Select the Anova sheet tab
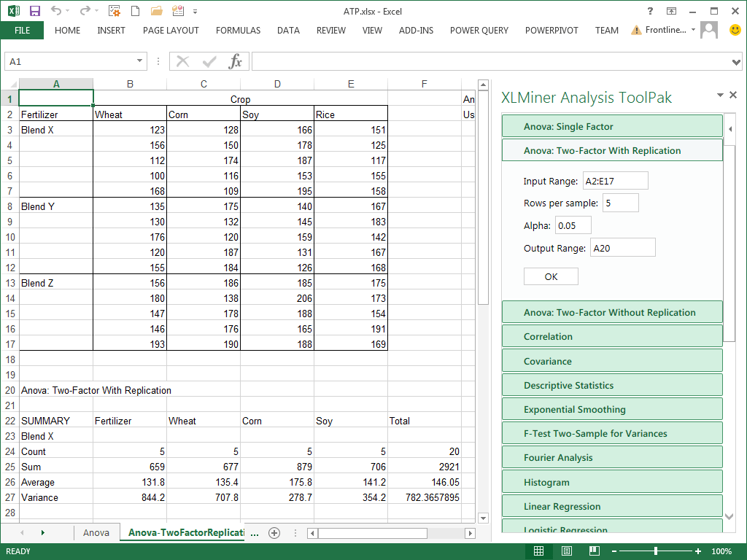 click(96, 532)
